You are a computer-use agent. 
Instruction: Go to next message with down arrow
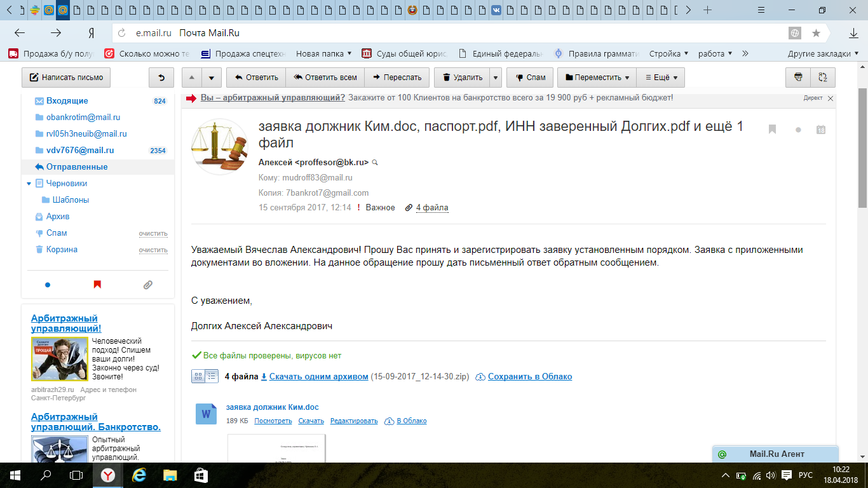212,78
